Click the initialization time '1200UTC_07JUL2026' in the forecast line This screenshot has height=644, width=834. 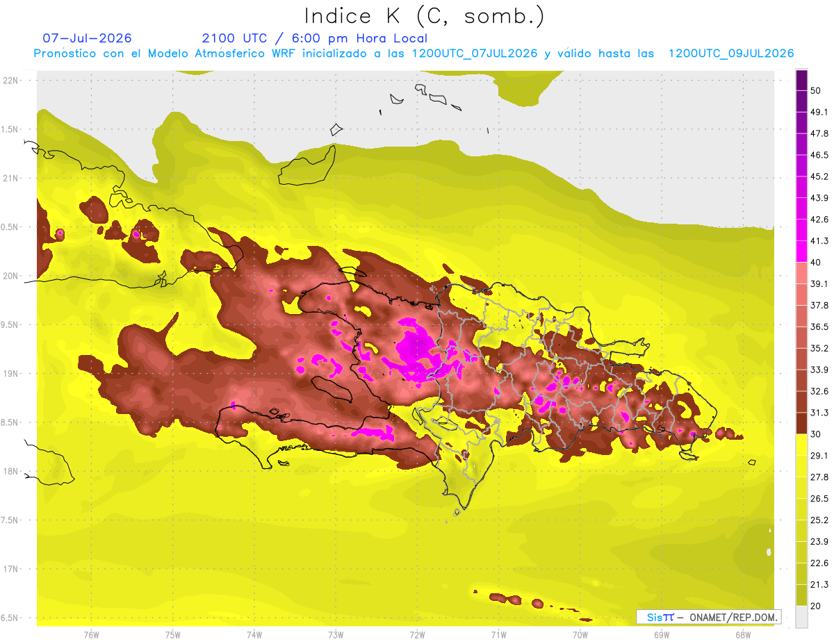(x=474, y=53)
